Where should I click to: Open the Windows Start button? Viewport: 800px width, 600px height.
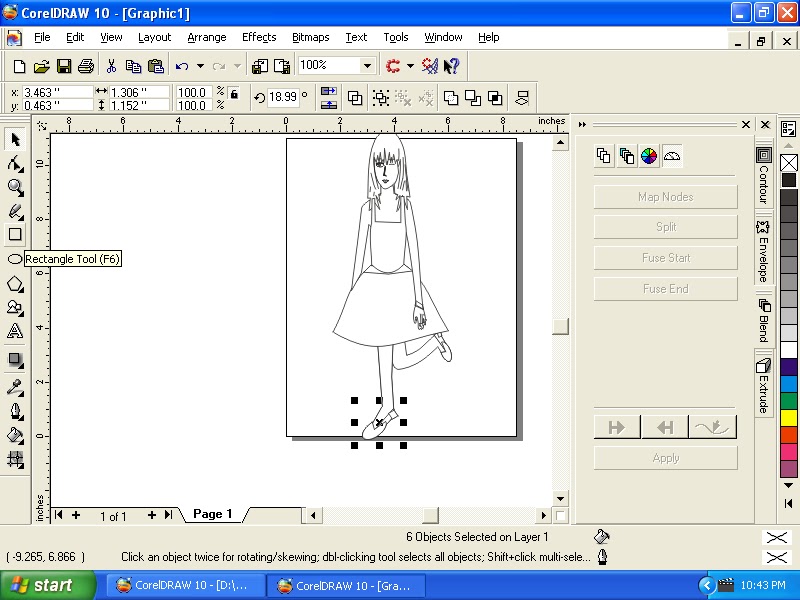[47, 585]
